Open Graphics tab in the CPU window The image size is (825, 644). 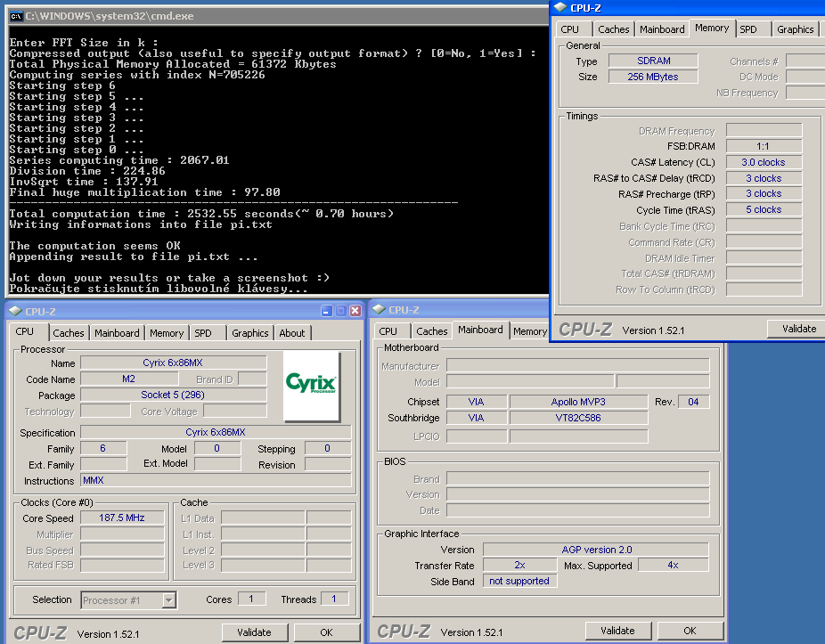coord(249,333)
